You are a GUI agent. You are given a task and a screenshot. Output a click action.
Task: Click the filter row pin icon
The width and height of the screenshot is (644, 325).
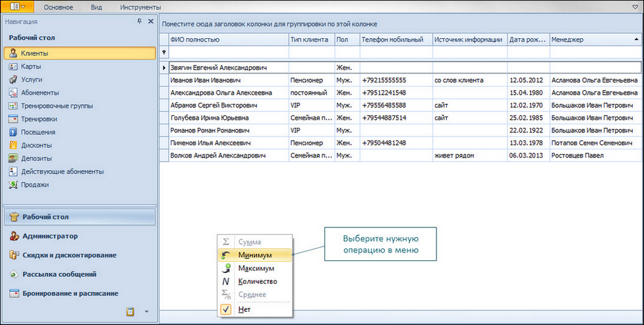164,52
